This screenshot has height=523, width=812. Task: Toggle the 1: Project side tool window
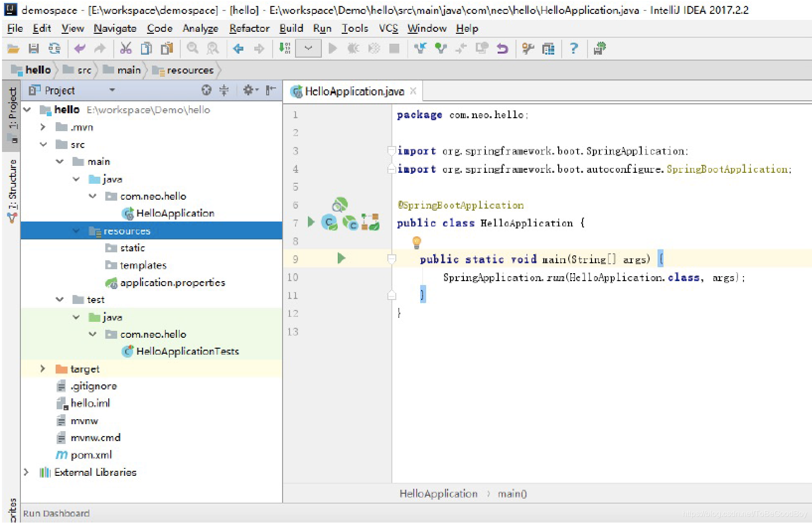click(x=11, y=115)
